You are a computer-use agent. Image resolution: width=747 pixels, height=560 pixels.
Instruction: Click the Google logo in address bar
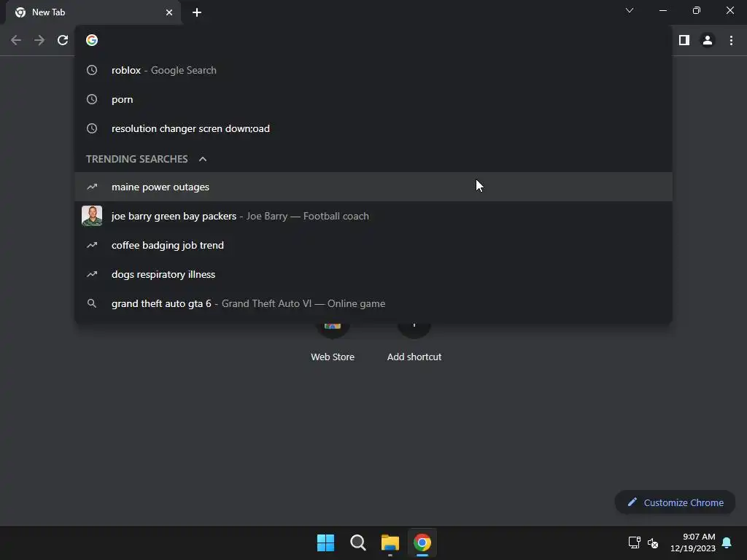coord(91,41)
